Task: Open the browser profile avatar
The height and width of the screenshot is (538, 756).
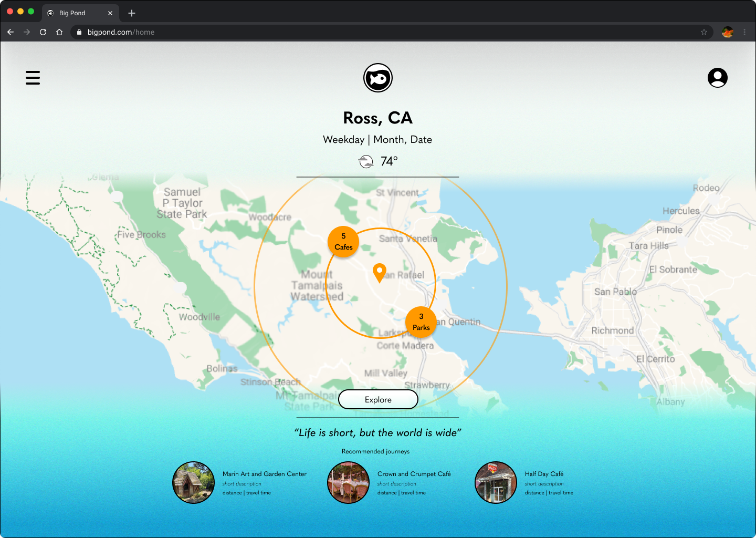Action: pyautogui.click(x=727, y=32)
